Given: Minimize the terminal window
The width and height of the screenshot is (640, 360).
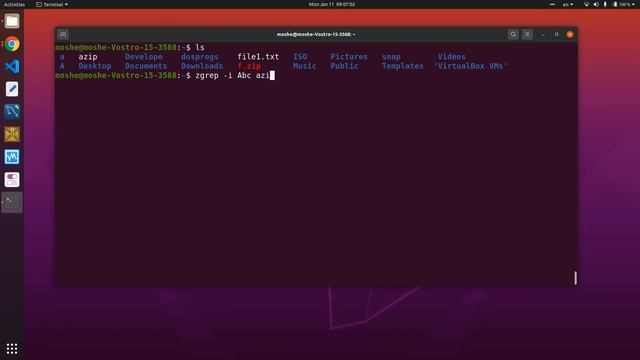Looking at the screenshot, I should coord(543,35).
